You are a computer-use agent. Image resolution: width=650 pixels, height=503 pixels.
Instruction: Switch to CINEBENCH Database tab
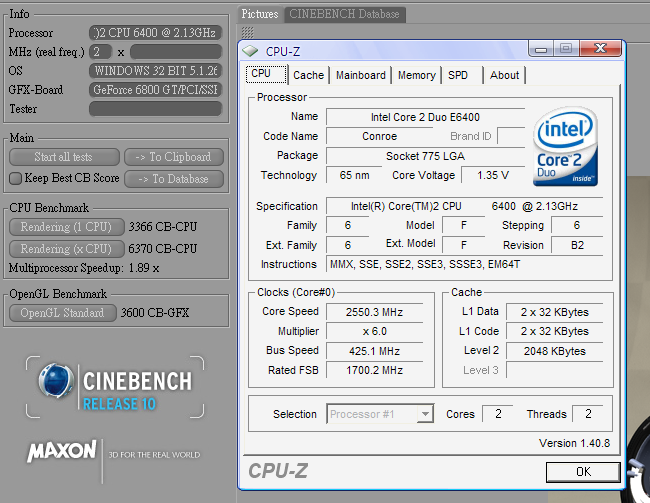click(345, 14)
